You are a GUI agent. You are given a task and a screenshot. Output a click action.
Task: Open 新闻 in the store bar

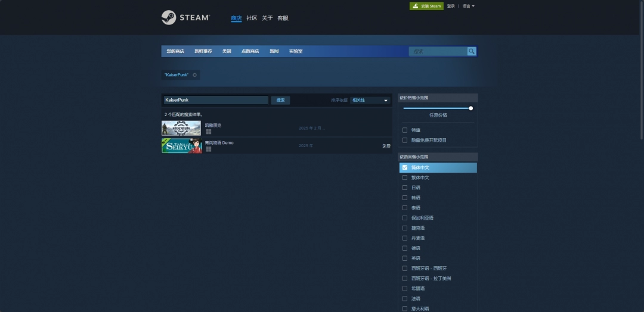click(x=274, y=51)
